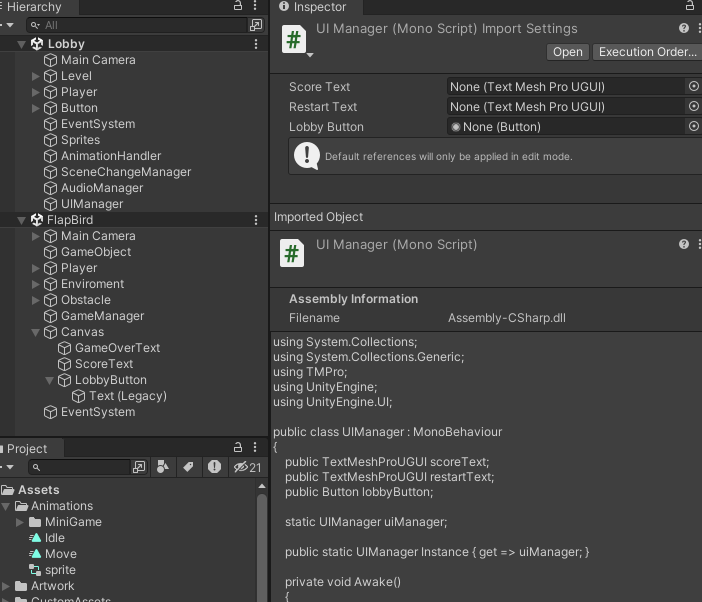Click Search by Import Log Type icon
Image resolution: width=702 pixels, height=602 pixels.
[x=214, y=467]
